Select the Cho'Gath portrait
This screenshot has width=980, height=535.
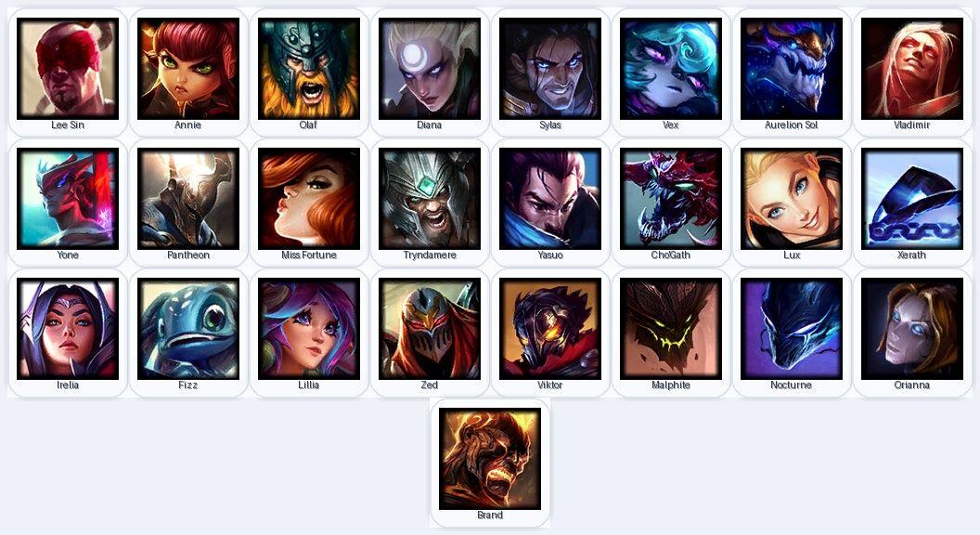click(x=671, y=199)
